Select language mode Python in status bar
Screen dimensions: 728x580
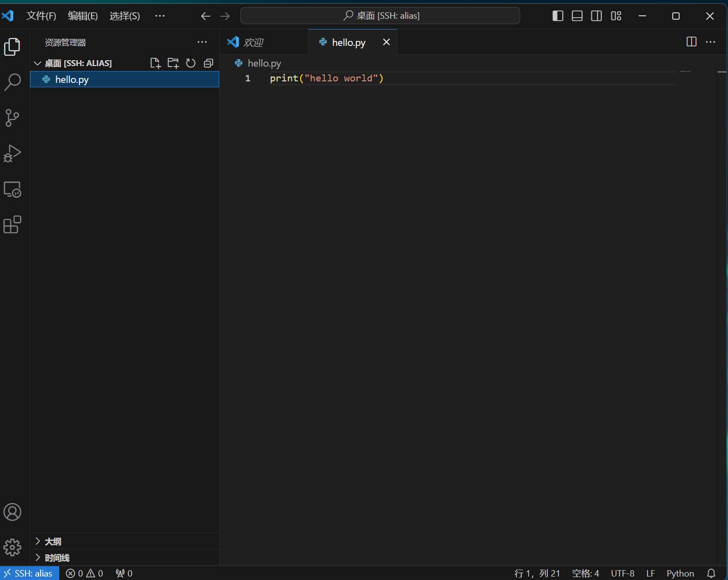coord(680,573)
